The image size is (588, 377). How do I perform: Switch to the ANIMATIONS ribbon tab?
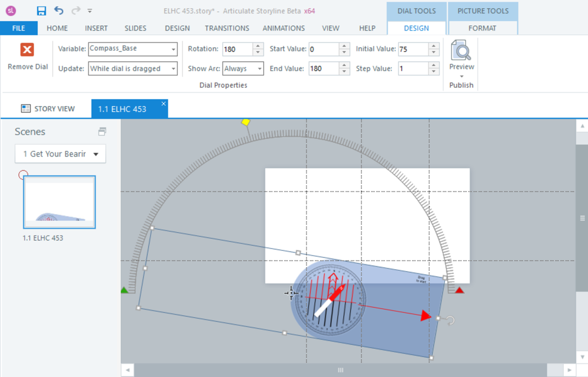click(x=284, y=28)
